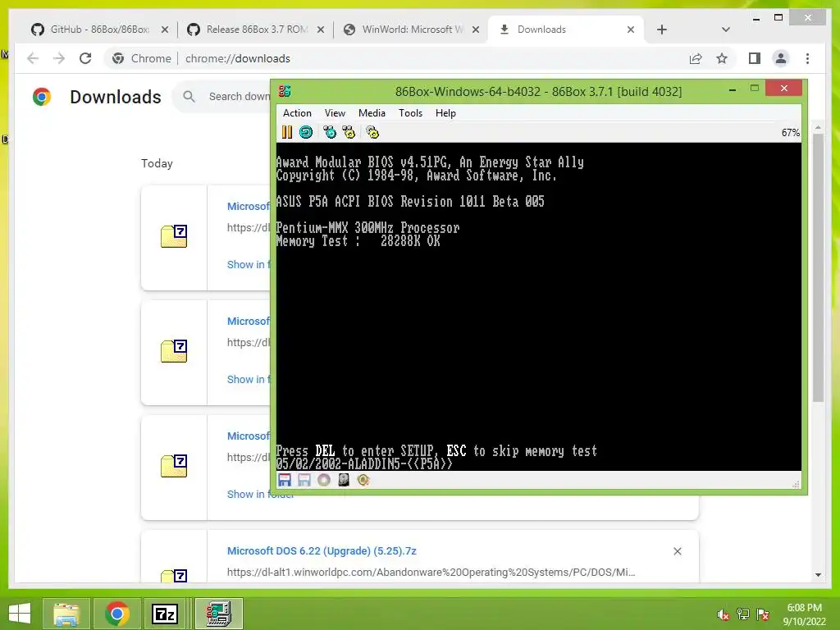Click the dl-alt1.winworldpc.com download URL

431,572
